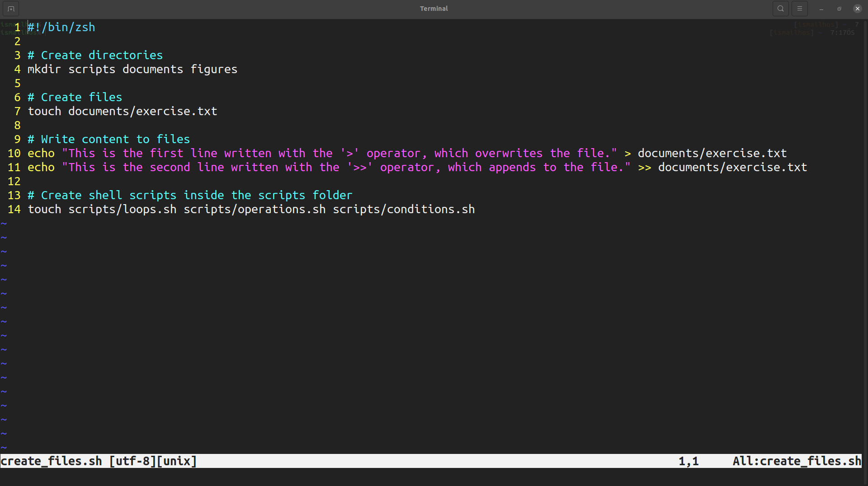This screenshot has height=486, width=868.
Task: Restore or maximize the Terminal window
Action: 839,9
